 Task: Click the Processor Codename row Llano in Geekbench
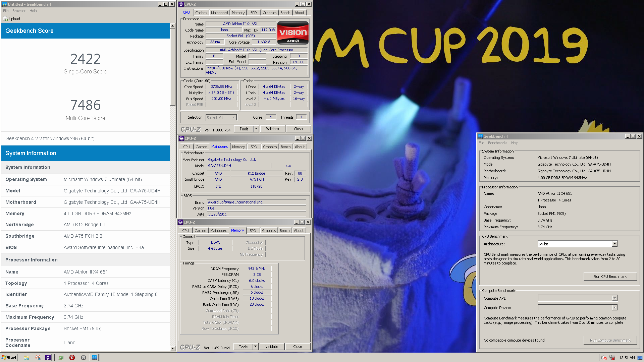pos(86,343)
